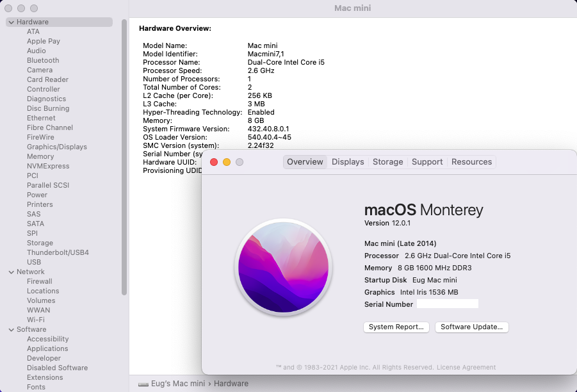Select Thunderbolt/USB4 in the sidebar
577x392 pixels.
pos(58,252)
